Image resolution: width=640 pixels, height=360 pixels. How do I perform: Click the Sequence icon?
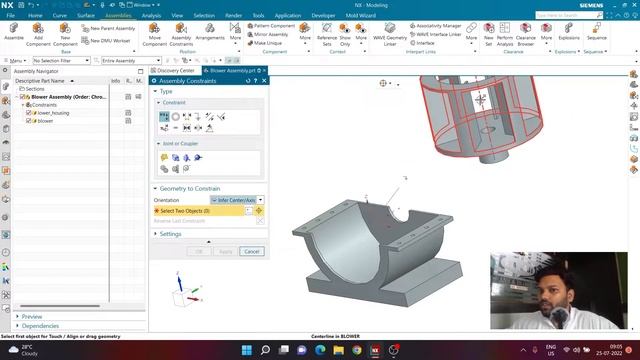(596, 32)
